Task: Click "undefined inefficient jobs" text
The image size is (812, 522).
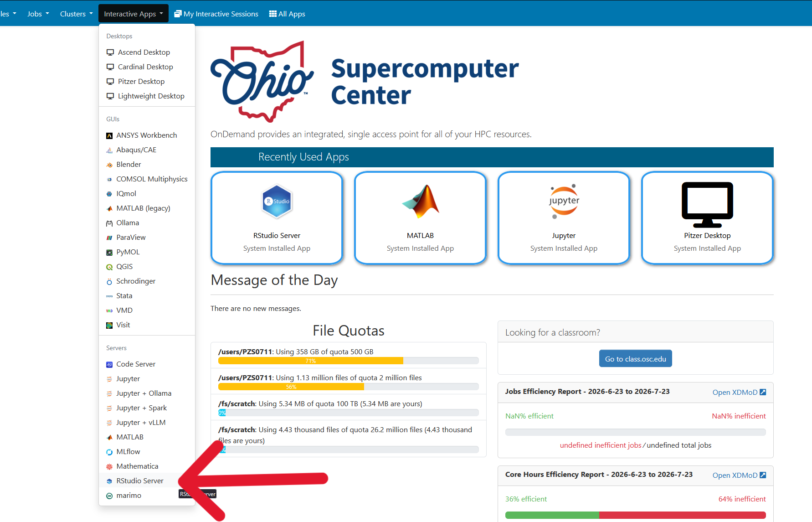Action: [601, 445]
